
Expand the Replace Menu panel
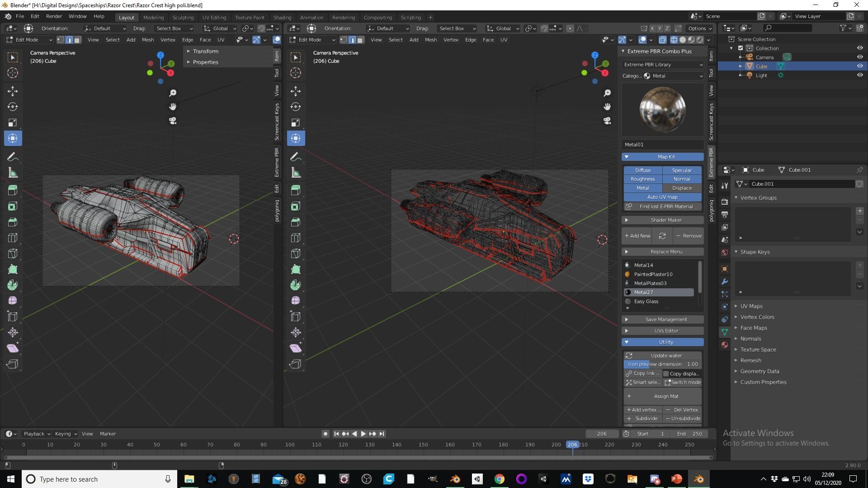[x=663, y=252]
